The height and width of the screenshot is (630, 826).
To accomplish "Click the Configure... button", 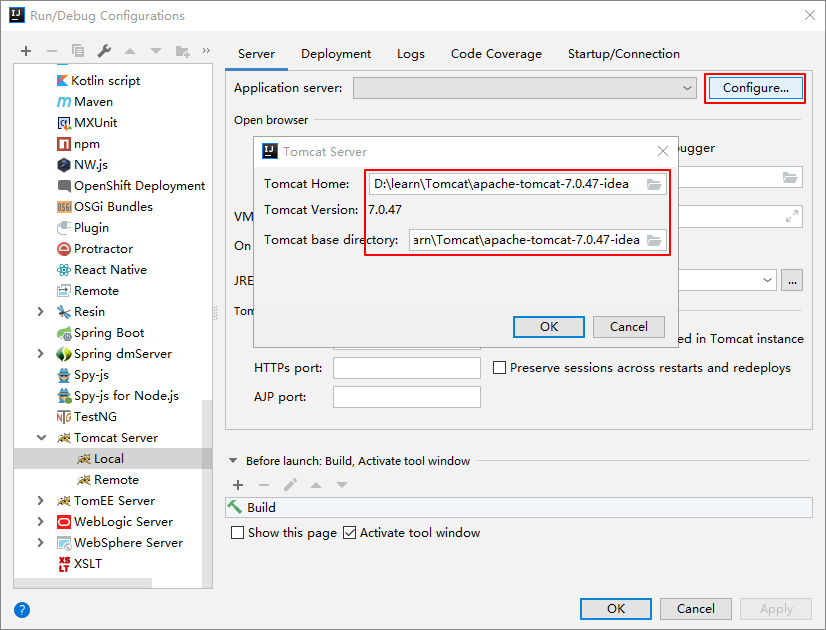I will (755, 88).
